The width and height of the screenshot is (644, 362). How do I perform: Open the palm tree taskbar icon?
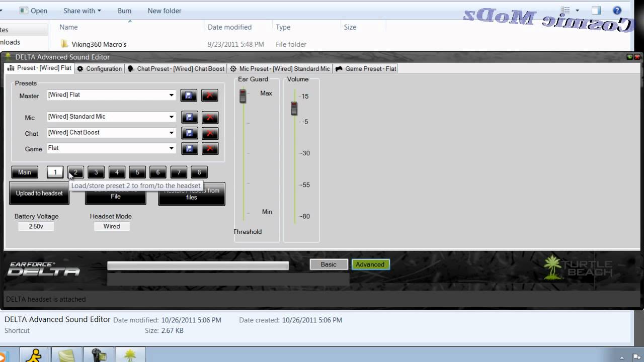click(x=130, y=354)
